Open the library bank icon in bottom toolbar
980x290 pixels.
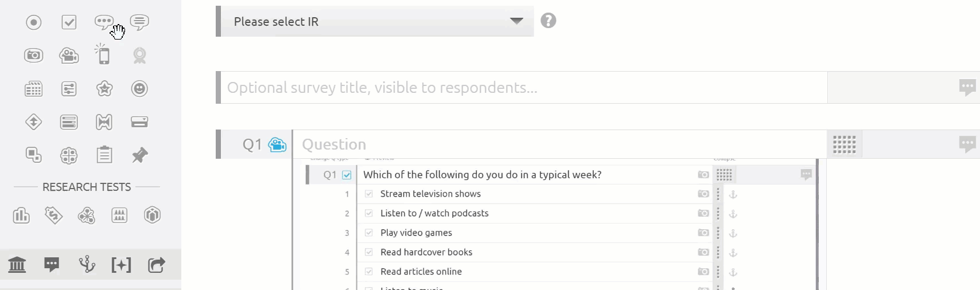pyautogui.click(x=17, y=265)
